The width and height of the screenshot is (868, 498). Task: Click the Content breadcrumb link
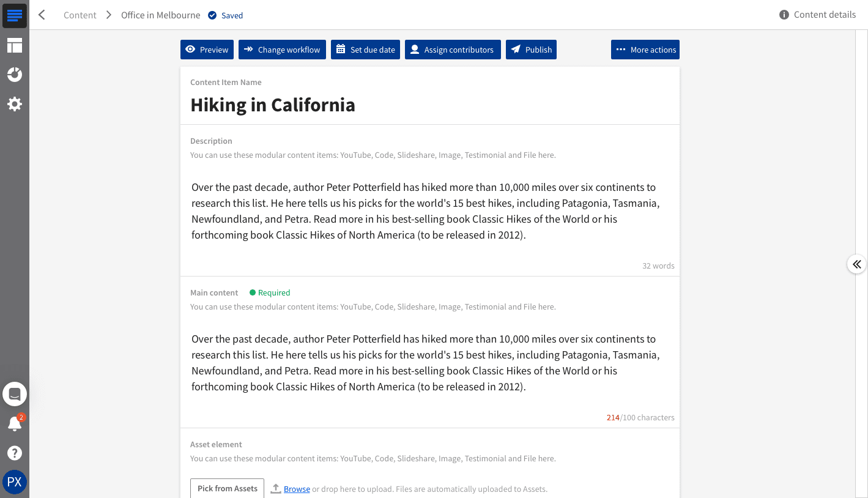coord(80,15)
